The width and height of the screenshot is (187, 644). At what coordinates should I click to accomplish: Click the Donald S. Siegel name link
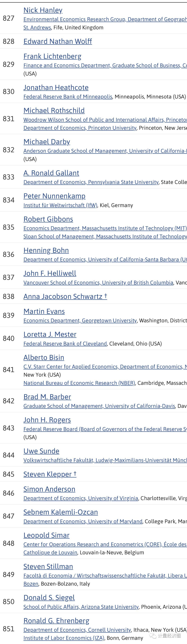point(49,598)
